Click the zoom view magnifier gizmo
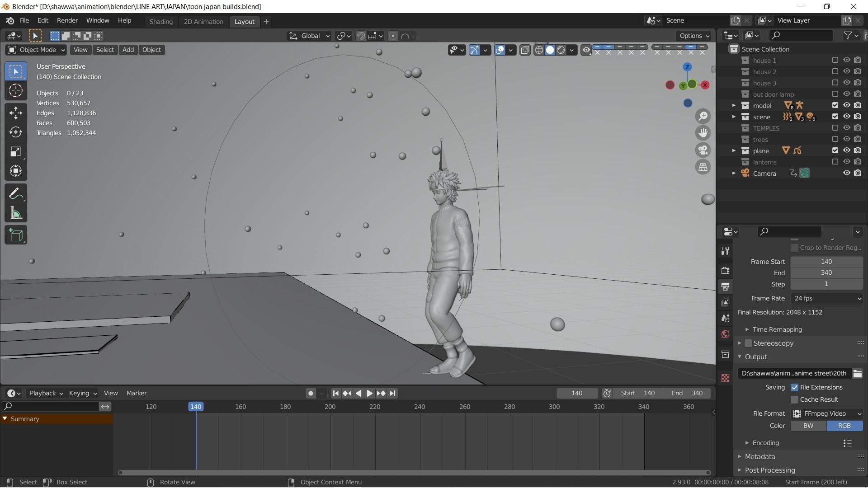Image resolution: width=868 pixels, height=488 pixels. pyautogui.click(x=703, y=116)
